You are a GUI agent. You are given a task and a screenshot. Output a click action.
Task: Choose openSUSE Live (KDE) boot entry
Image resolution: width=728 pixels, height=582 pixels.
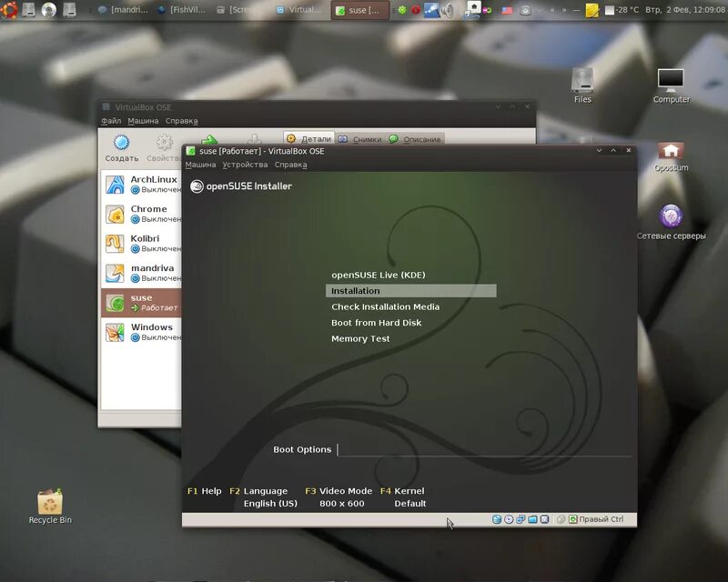click(379, 275)
